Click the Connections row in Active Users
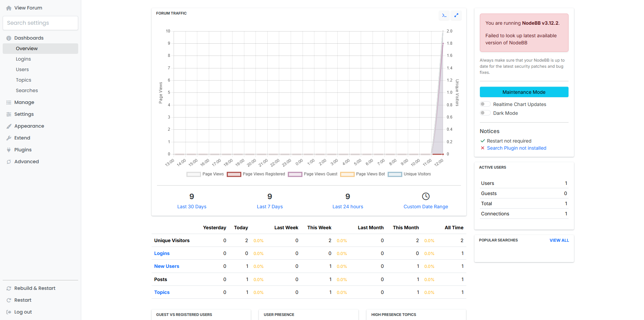644x320 pixels. 524,214
